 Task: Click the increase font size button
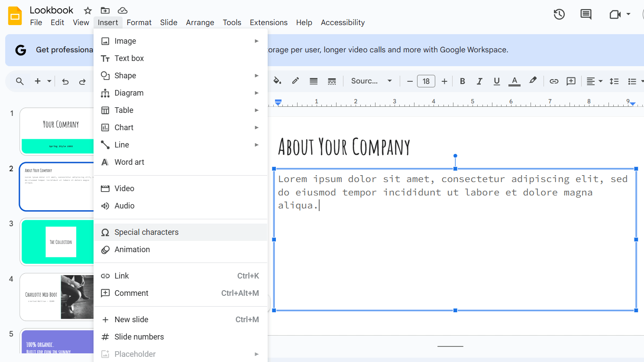[x=444, y=81]
